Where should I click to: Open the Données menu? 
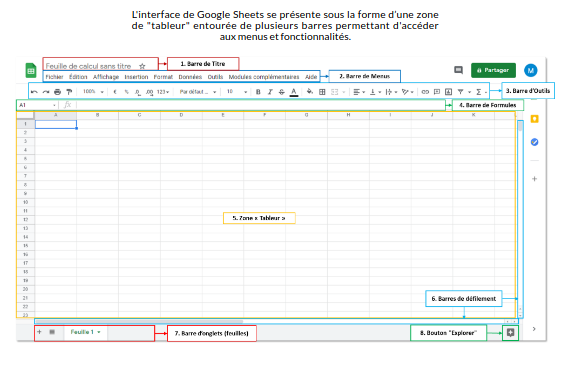click(x=190, y=77)
